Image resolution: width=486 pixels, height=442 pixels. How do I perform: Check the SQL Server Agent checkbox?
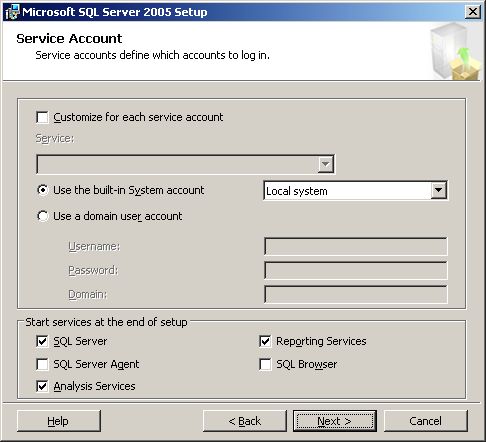(x=42, y=364)
